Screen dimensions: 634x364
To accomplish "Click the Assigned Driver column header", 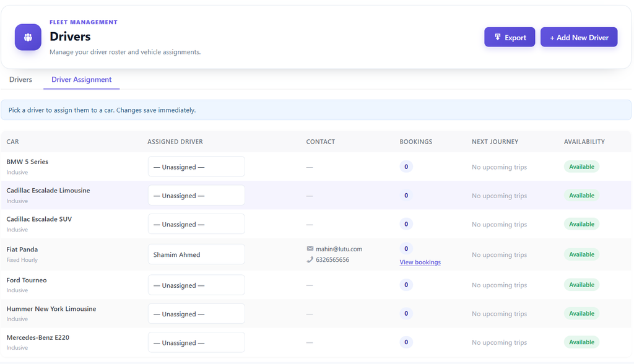I will click(x=175, y=142).
